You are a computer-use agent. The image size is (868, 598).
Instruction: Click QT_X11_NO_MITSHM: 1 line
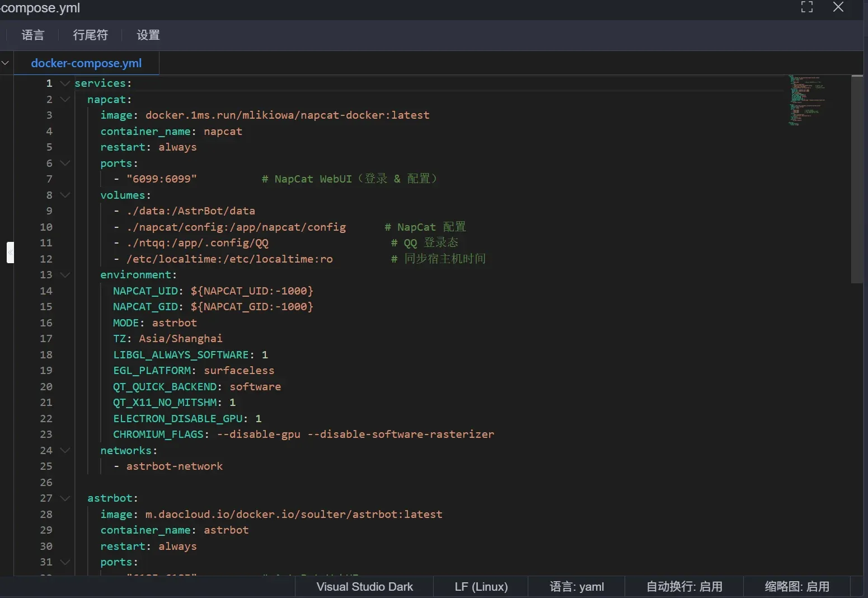(175, 403)
